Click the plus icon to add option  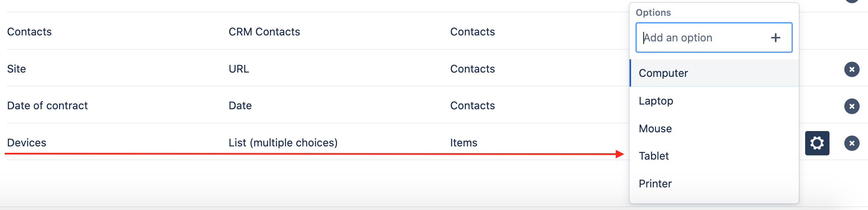point(775,38)
